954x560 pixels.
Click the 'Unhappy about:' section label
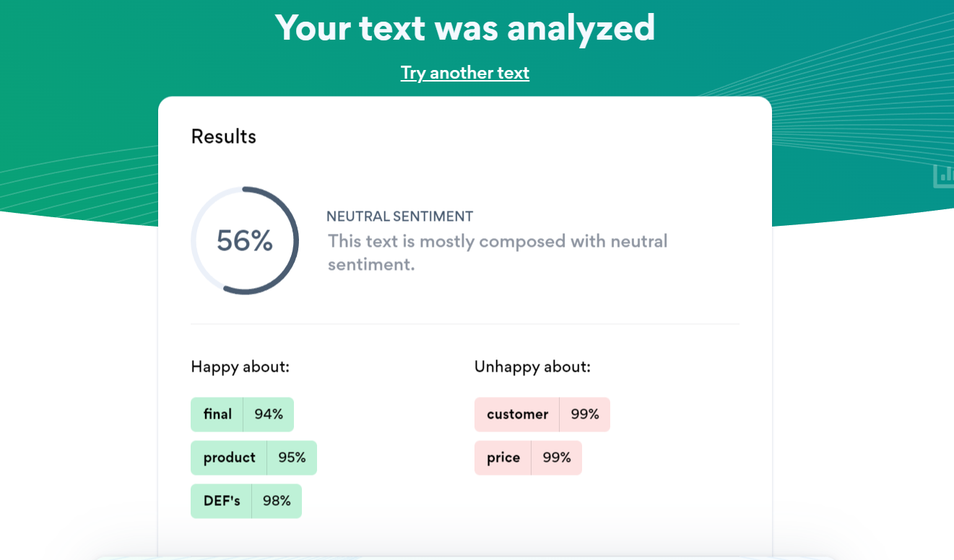pos(532,367)
